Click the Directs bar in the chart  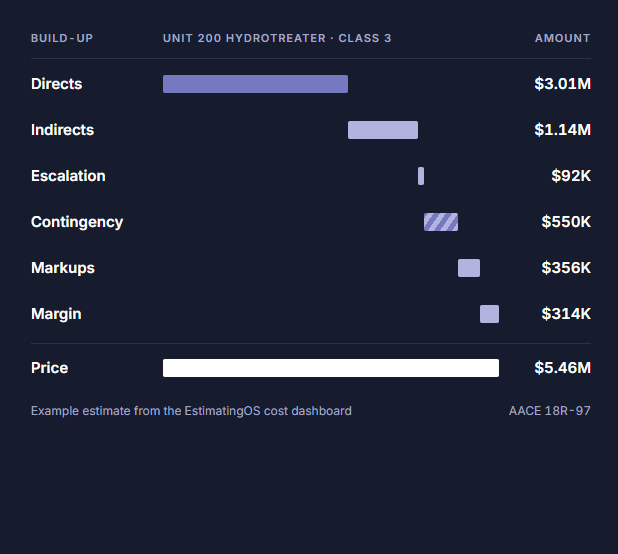[x=255, y=84]
